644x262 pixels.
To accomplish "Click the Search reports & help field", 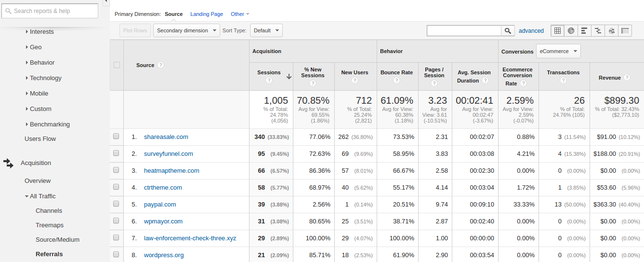I will 50,11.
